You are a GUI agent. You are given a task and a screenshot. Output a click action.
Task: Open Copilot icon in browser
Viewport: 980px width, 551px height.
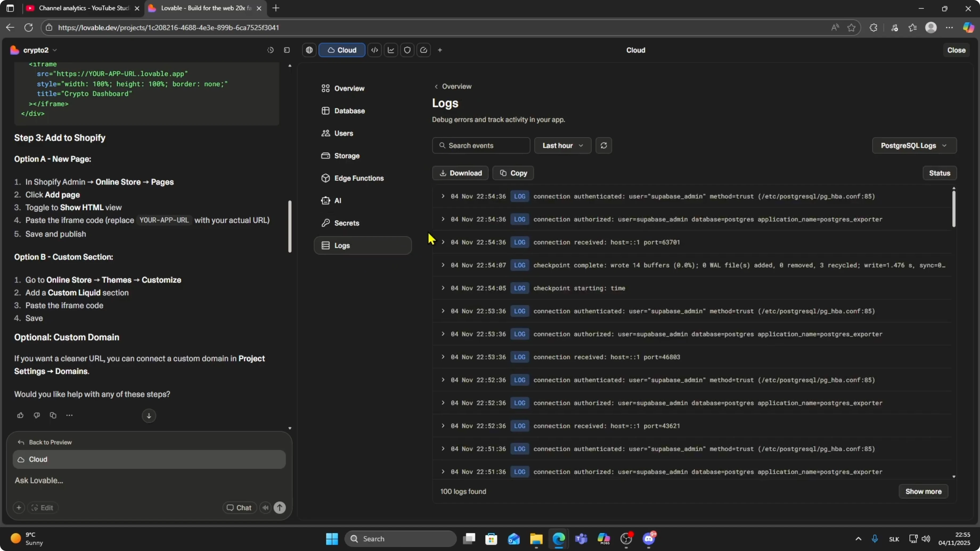[x=968, y=27]
